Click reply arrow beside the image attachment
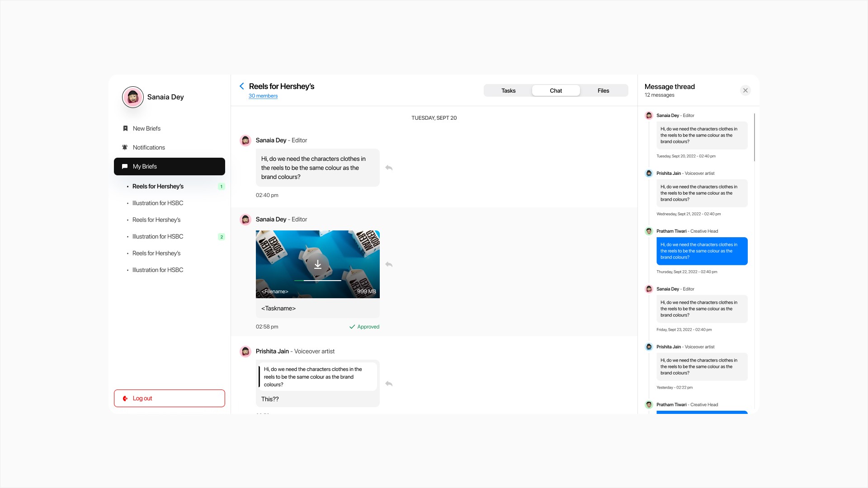This screenshot has width=868, height=488. tap(389, 264)
